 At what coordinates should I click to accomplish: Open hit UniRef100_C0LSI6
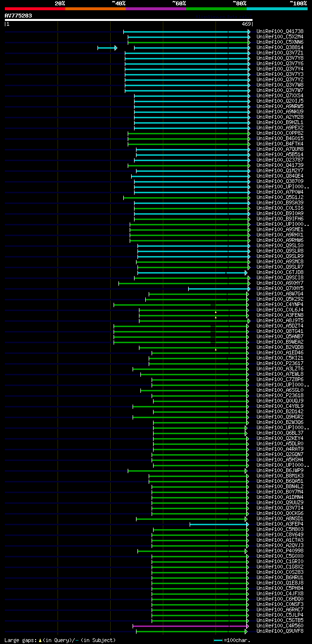click(x=280, y=208)
